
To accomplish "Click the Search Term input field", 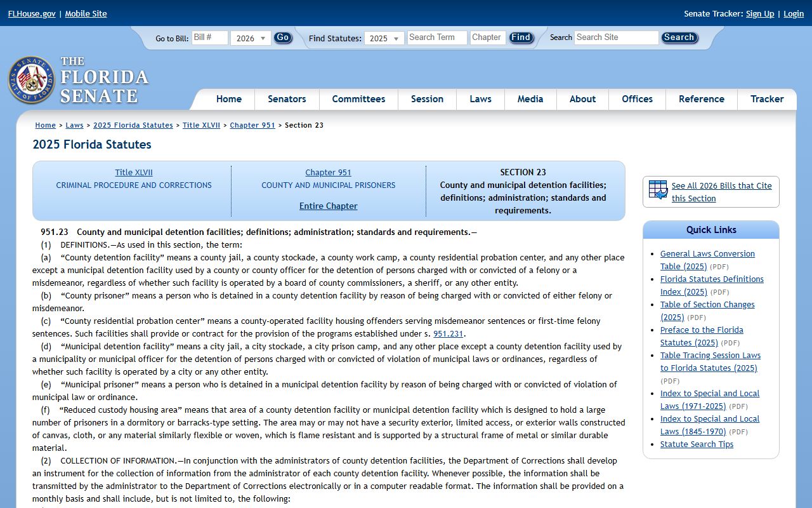I will click(437, 37).
